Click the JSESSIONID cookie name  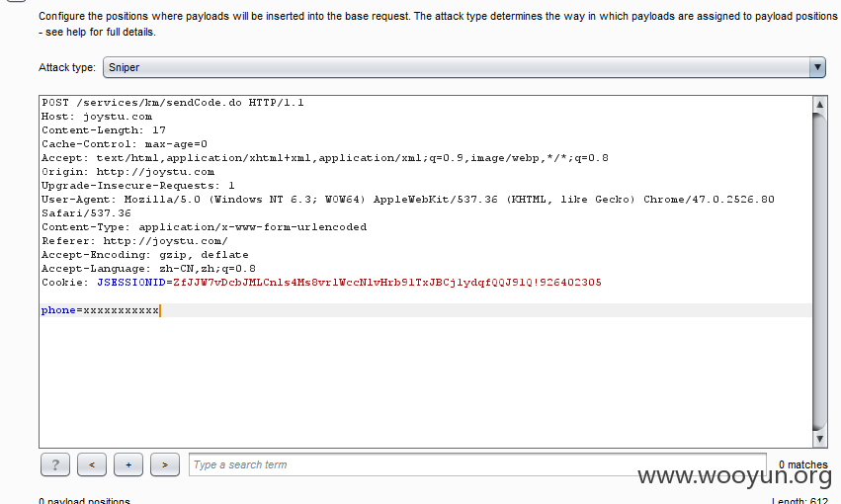[x=131, y=283]
